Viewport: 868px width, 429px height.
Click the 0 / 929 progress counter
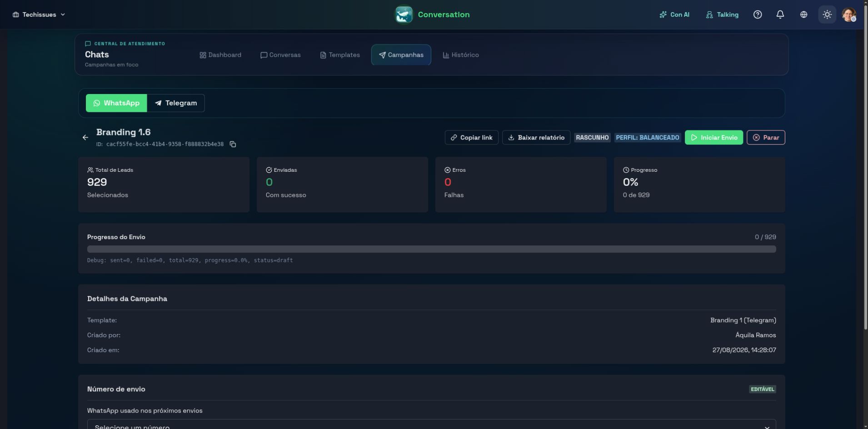click(x=765, y=237)
